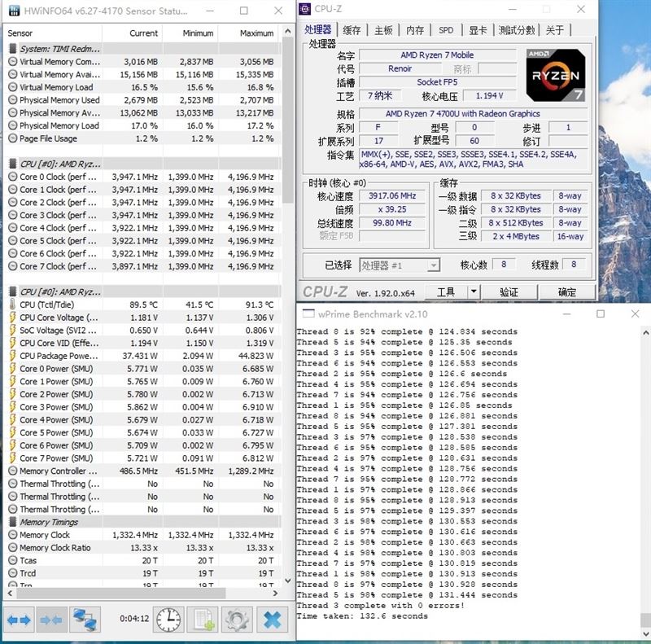This screenshot has height=644, width=651.
Task: Open HWiNFO sensor settings gear icon
Action: coord(237,620)
